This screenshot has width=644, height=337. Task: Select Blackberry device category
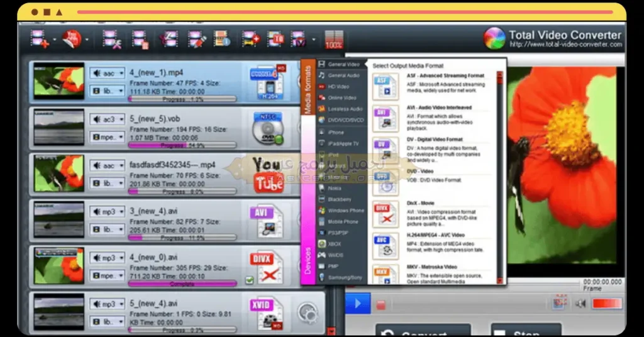pyautogui.click(x=335, y=199)
